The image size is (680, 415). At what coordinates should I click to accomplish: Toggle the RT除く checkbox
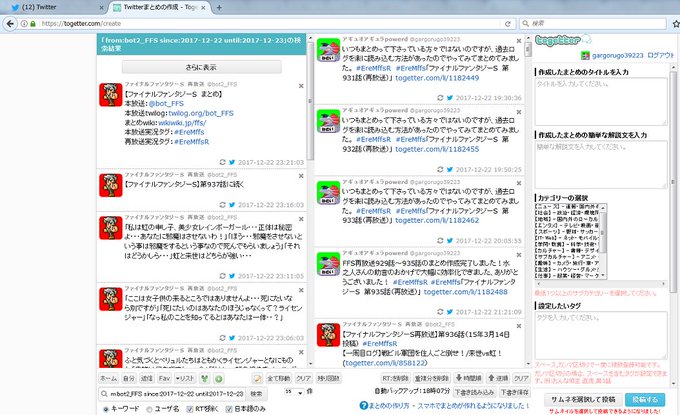click(x=190, y=409)
